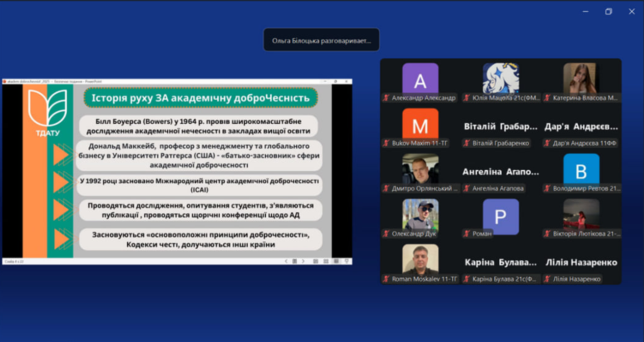Select Bukov Maxim orange M avatar
The width and height of the screenshot is (644, 342).
point(420,124)
